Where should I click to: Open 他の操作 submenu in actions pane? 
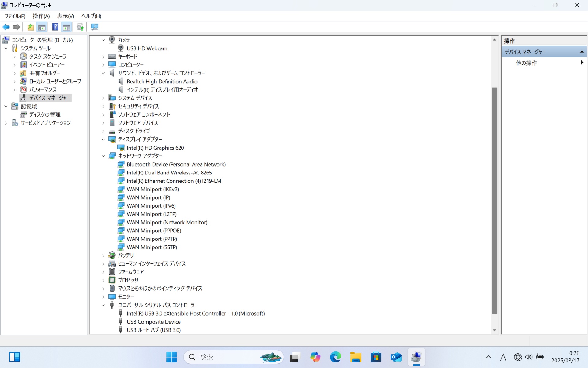[x=545, y=63]
